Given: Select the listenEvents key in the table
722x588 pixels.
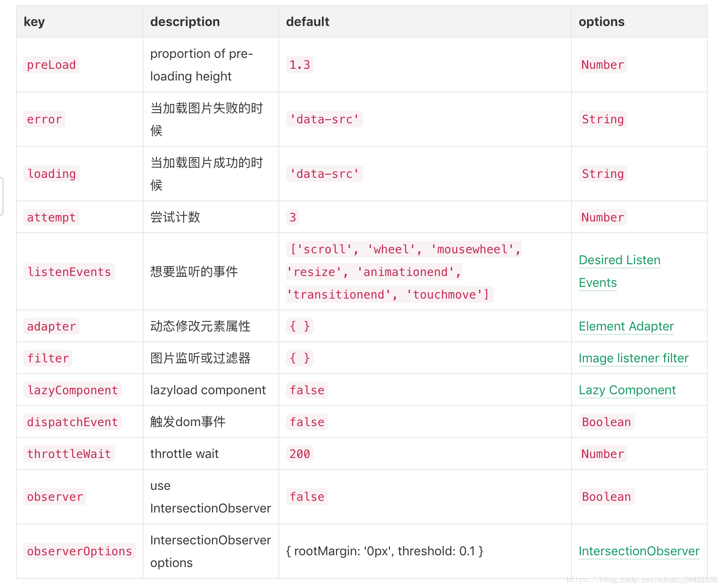Looking at the screenshot, I should (x=69, y=272).
